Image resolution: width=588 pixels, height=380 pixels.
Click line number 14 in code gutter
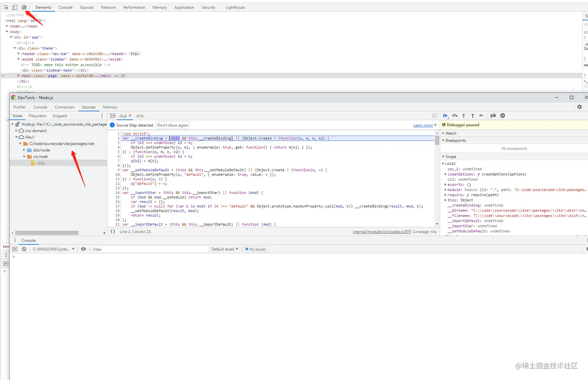[117, 192]
